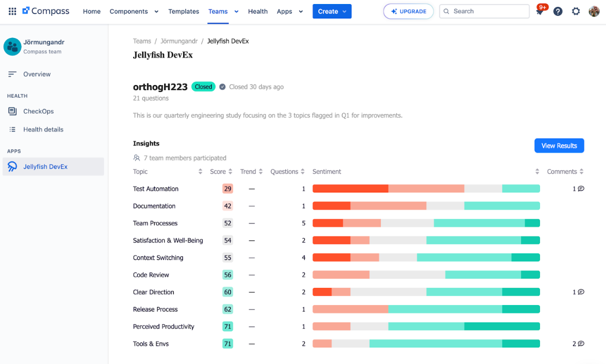Screen dimensions: 606x364
Task: Click the Upgrade link
Action: 408,11
